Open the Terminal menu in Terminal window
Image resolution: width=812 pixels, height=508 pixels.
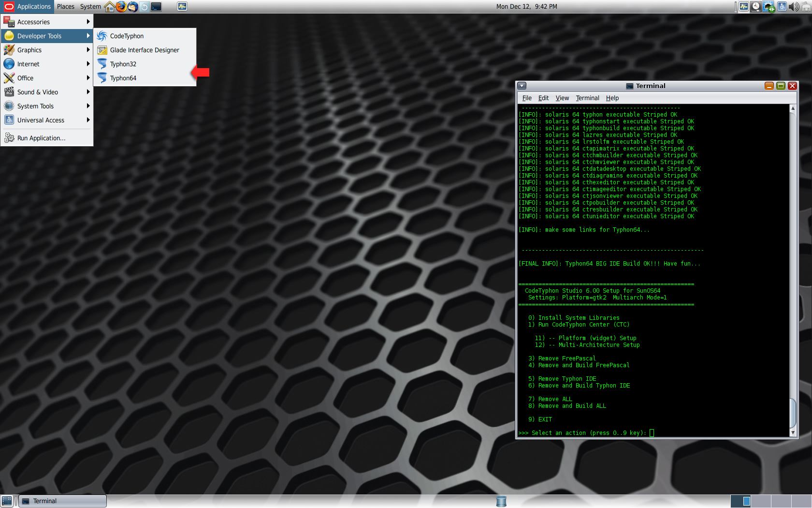587,98
